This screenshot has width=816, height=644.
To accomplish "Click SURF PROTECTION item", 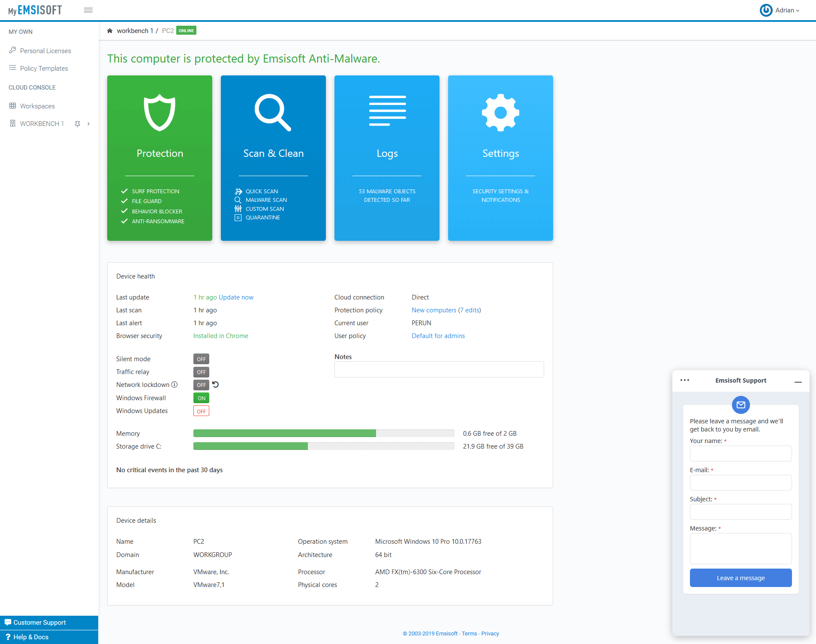I will coord(156,191).
